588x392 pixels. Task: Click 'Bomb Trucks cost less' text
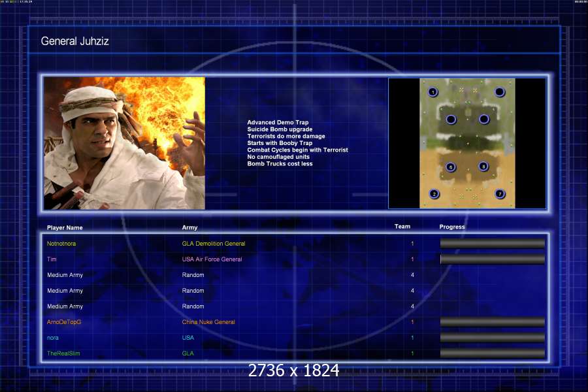280,163
